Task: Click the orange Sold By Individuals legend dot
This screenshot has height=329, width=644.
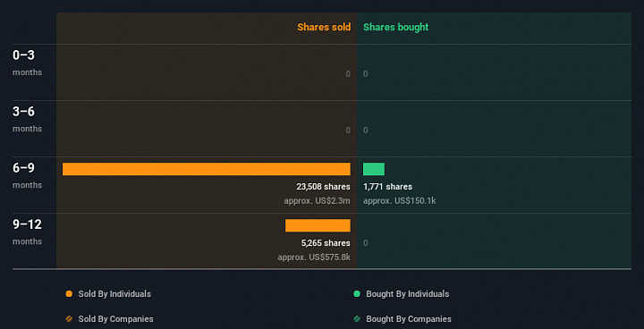Action: (x=69, y=294)
